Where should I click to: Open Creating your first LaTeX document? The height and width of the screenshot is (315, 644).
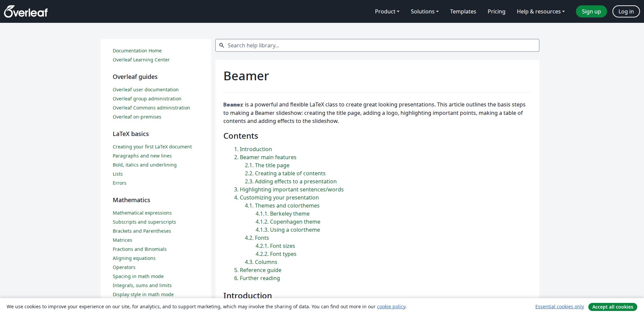point(152,147)
